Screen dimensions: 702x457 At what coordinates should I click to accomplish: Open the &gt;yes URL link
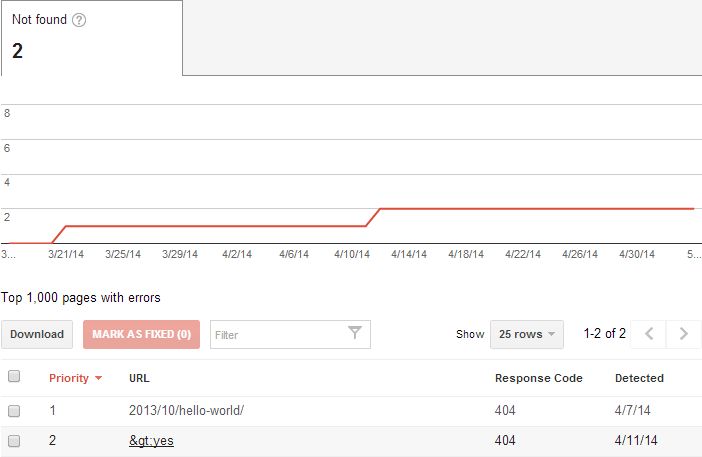coord(152,440)
